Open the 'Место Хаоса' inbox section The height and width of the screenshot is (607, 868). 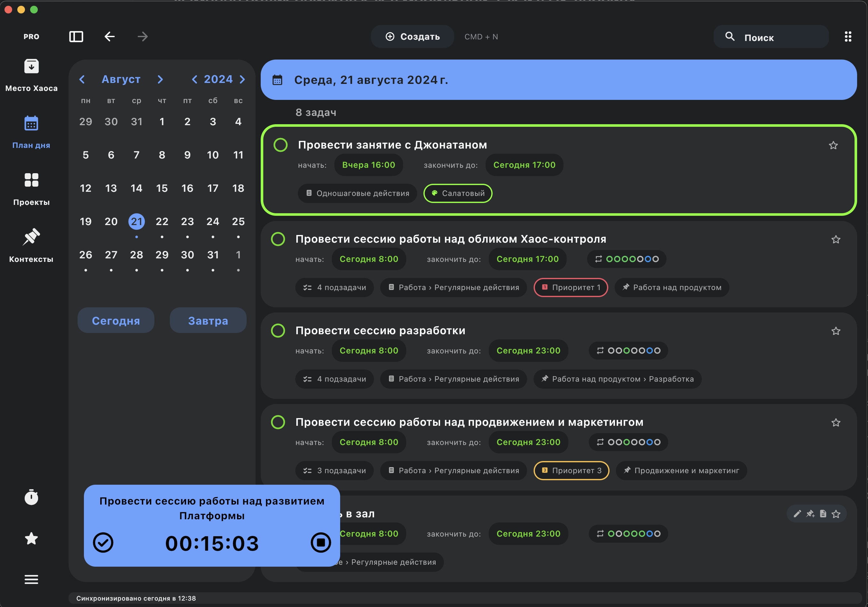coord(31,75)
